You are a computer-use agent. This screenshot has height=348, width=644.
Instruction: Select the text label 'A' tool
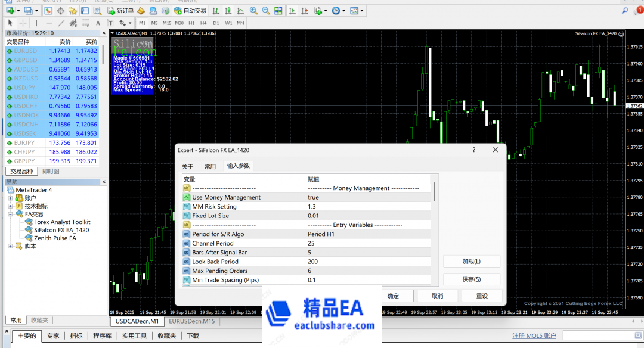coord(99,23)
